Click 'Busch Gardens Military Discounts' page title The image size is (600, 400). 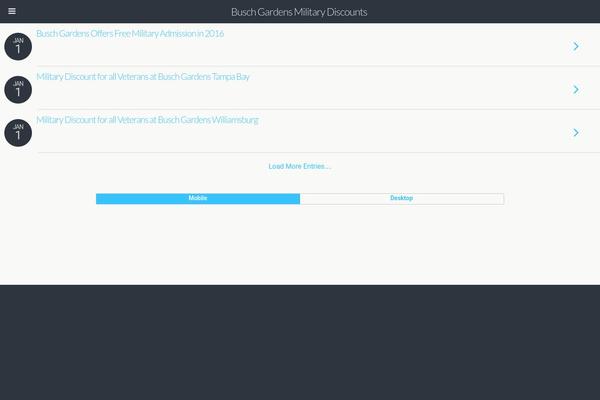click(299, 12)
